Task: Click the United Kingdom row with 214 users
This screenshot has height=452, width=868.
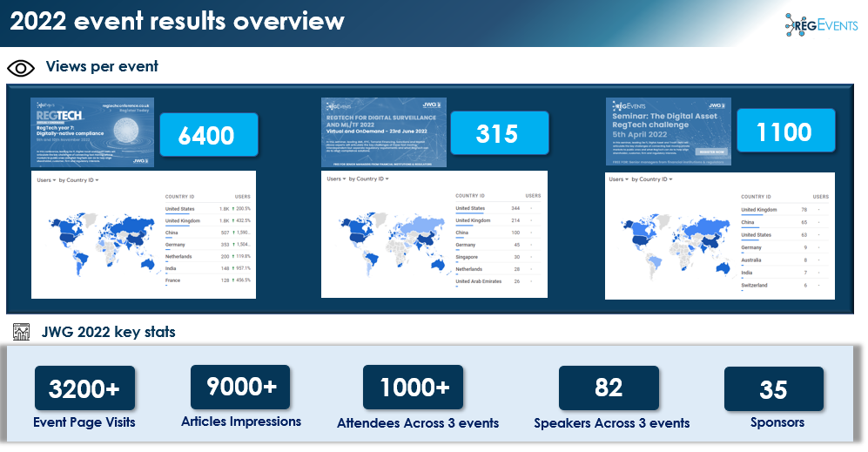Action: 498,220
